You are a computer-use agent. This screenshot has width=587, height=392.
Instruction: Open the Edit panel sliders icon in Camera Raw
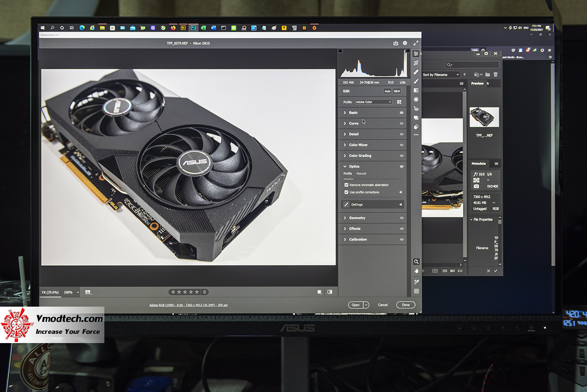tap(416, 54)
